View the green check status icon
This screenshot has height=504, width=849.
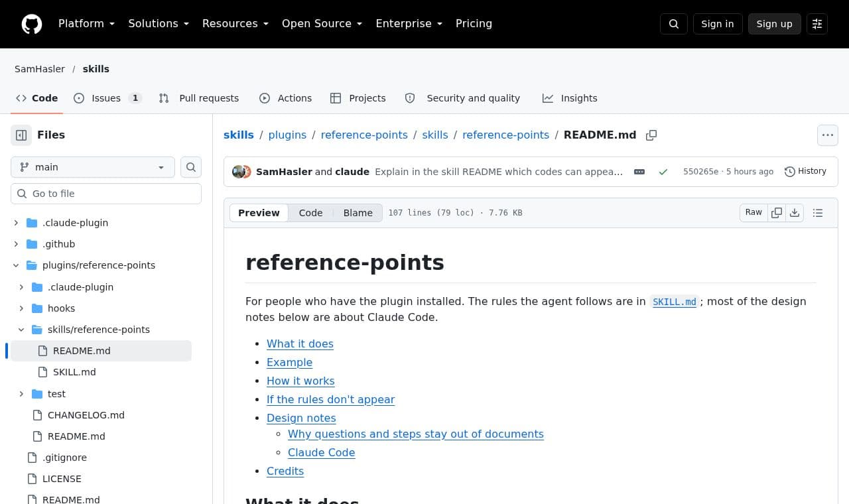point(663,172)
